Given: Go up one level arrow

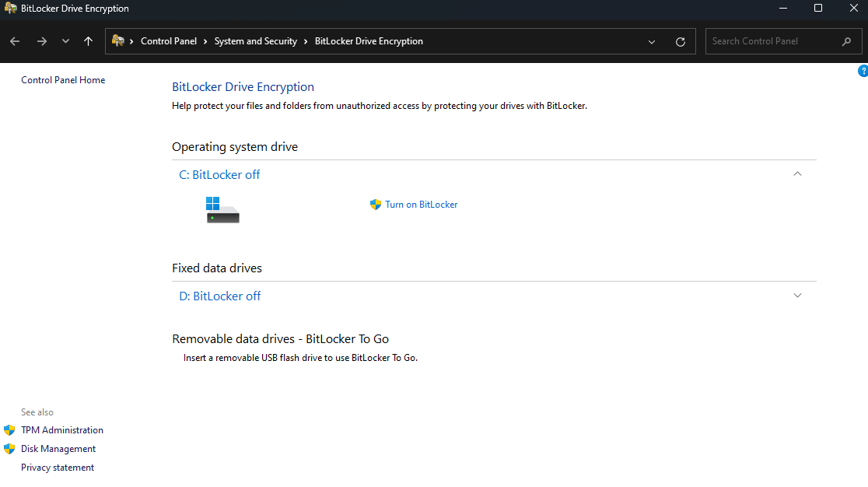Looking at the screenshot, I should pos(88,41).
